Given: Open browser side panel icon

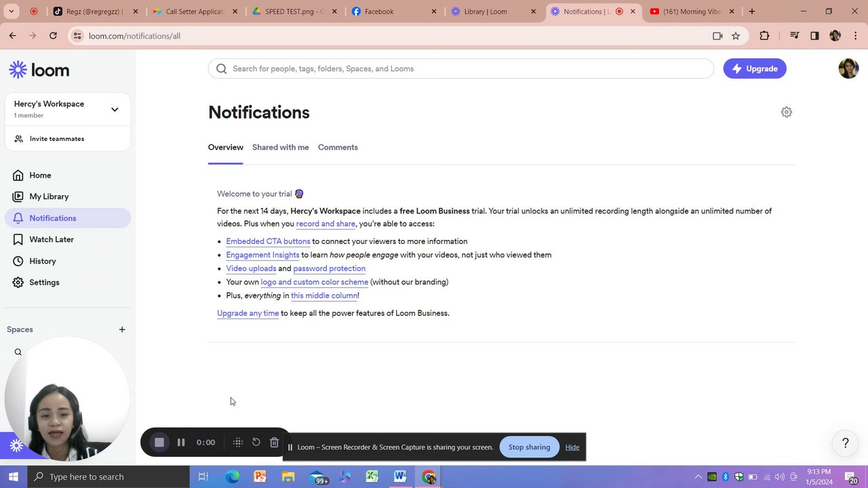Looking at the screenshot, I should tap(814, 36).
